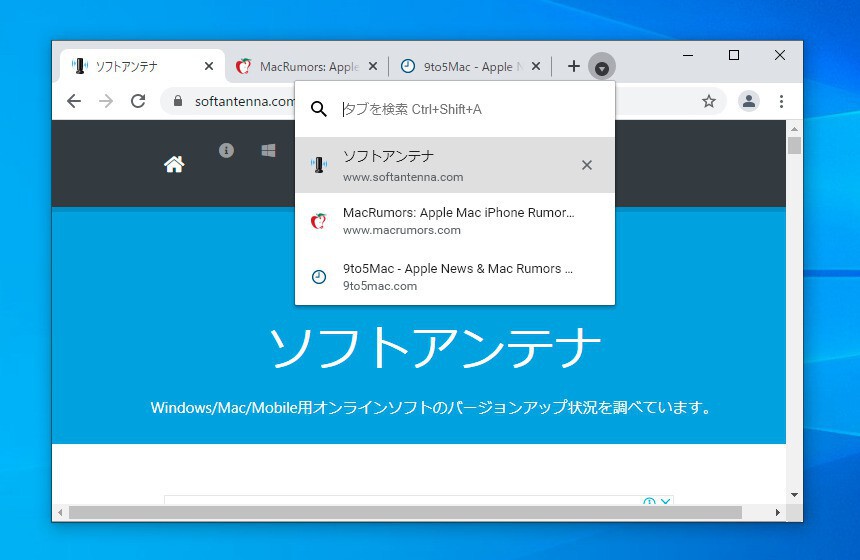860x560 pixels.
Task: Close ソフトアンテナ entry via X in list
Action: 587,165
